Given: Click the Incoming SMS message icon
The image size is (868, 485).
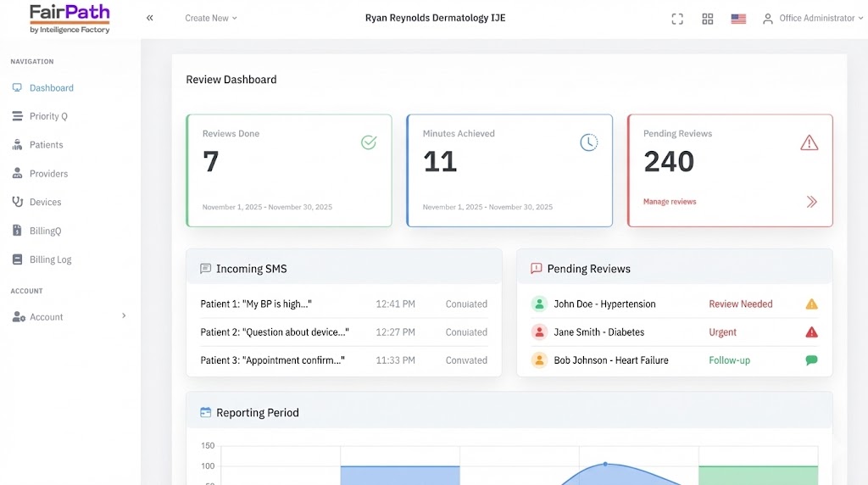Looking at the screenshot, I should 205,269.
